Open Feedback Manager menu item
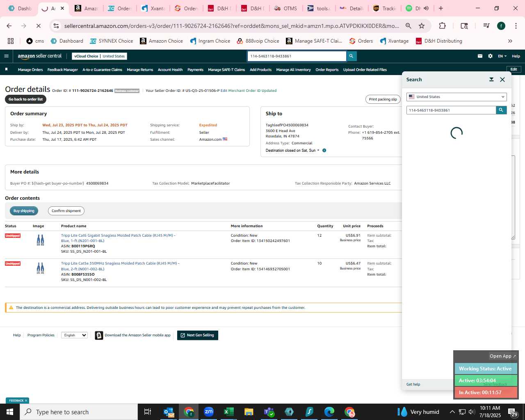 63,70
